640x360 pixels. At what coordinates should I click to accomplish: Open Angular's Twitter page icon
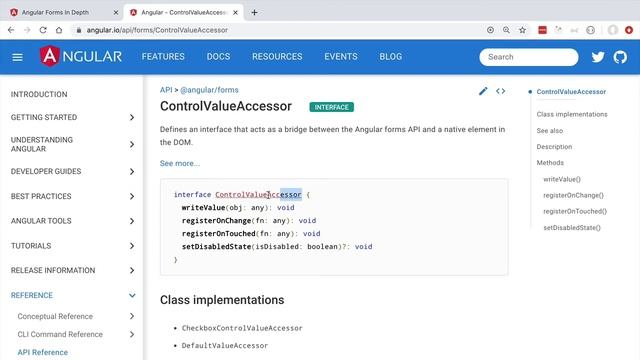598,57
